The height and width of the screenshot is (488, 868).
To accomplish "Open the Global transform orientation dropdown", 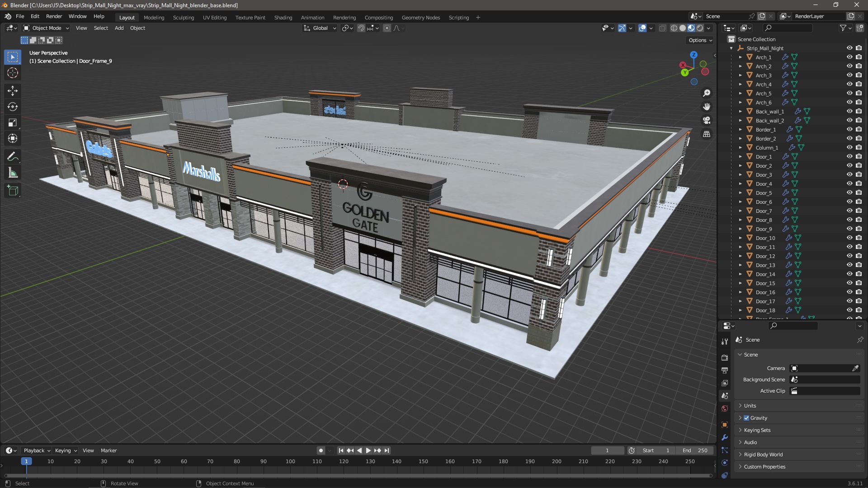I will click(320, 28).
